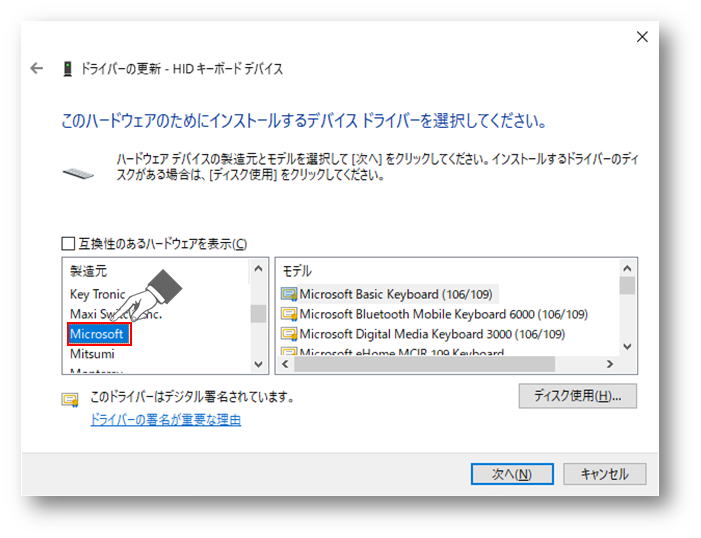Click manufacturer list scroll down arrow
701x538 pixels.
click(x=258, y=364)
